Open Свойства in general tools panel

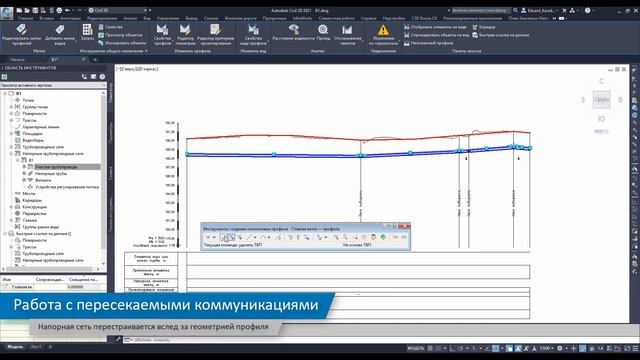(111, 27)
